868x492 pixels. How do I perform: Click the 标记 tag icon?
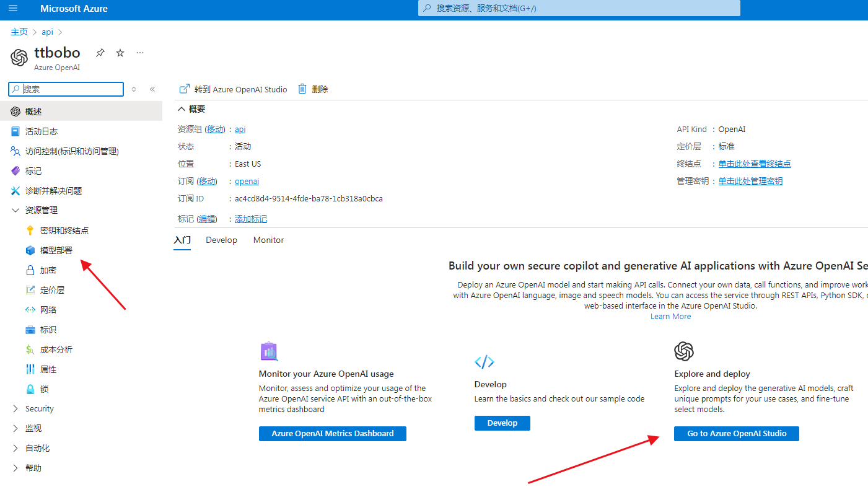tap(15, 171)
